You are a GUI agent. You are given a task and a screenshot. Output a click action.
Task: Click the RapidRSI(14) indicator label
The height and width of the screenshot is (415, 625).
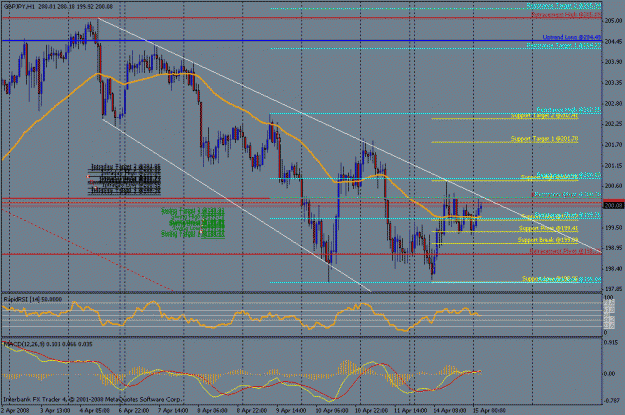[33, 299]
